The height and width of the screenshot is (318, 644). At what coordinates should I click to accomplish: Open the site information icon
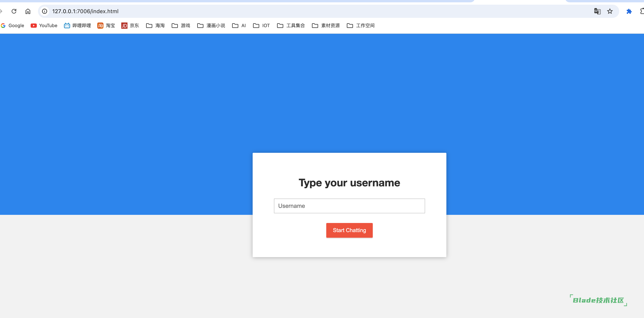45,11
